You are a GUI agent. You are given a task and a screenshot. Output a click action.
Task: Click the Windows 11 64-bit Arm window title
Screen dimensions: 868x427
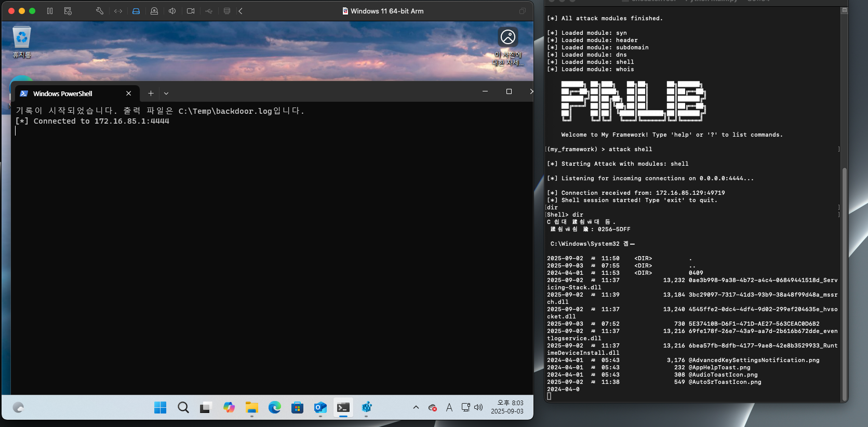tap(387, 11)
